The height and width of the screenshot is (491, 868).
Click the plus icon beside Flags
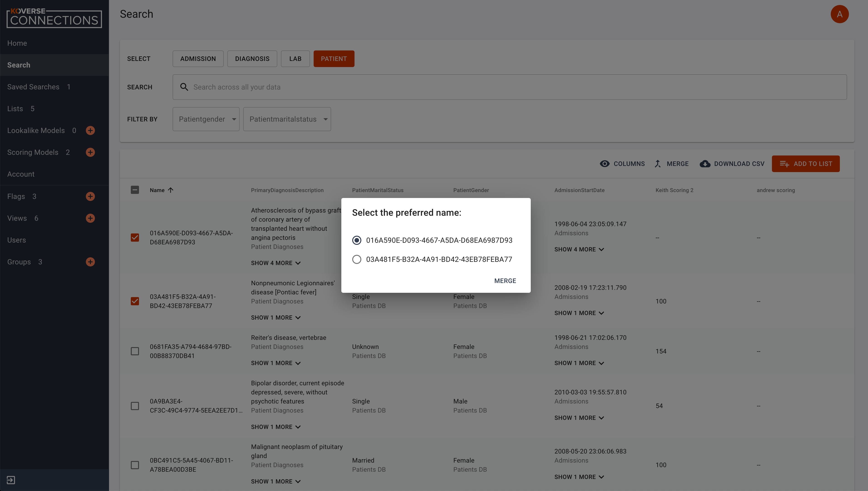pos(90,196)
